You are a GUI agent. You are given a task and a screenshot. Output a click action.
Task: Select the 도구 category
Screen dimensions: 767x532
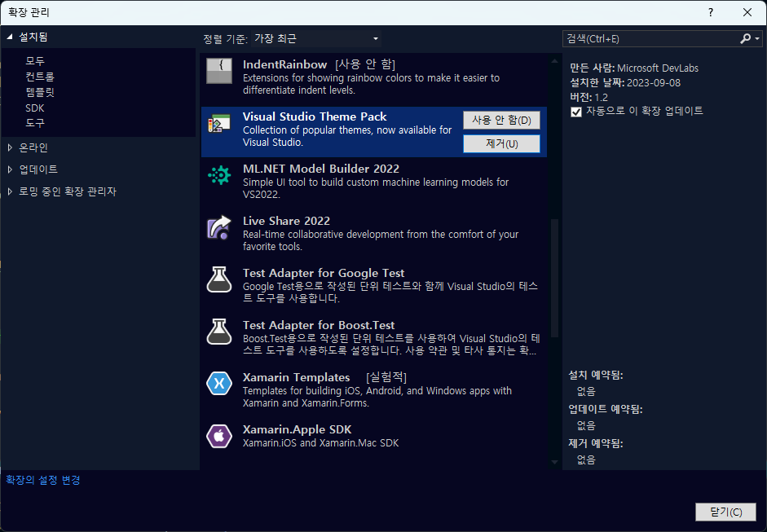[x=35, y=123]
